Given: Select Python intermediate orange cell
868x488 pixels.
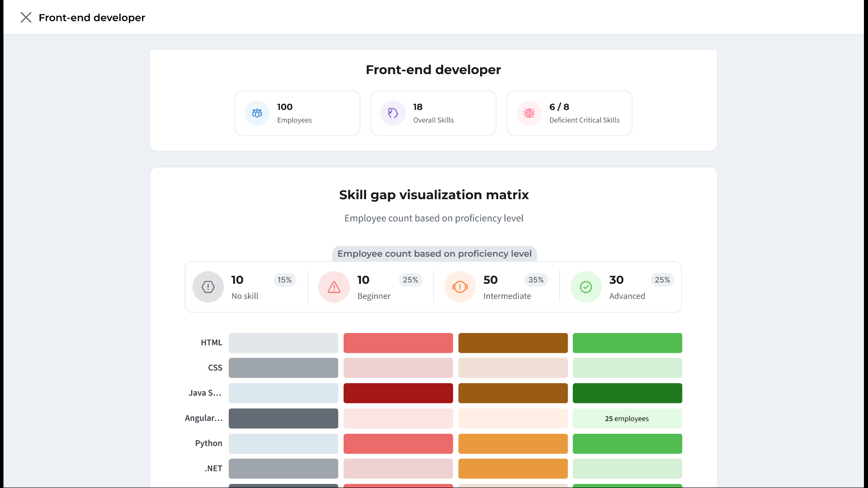Looking at the screenshot, I should [x=513, y=444].
